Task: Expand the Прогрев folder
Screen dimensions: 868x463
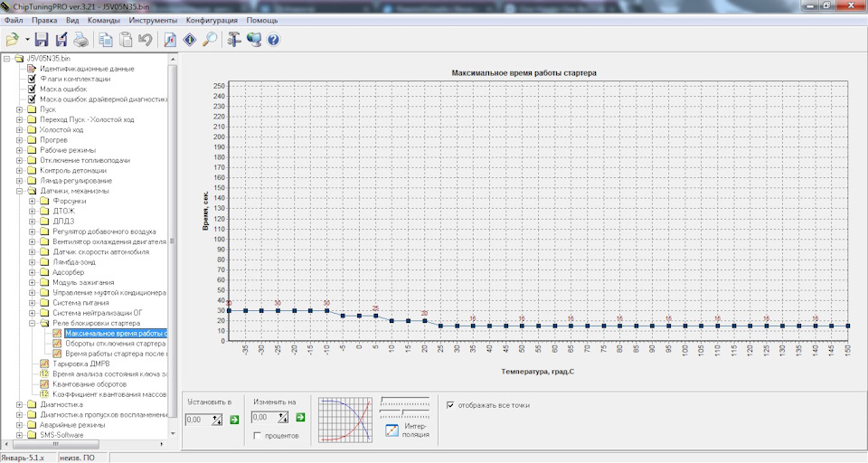Action: click(19, 139)
